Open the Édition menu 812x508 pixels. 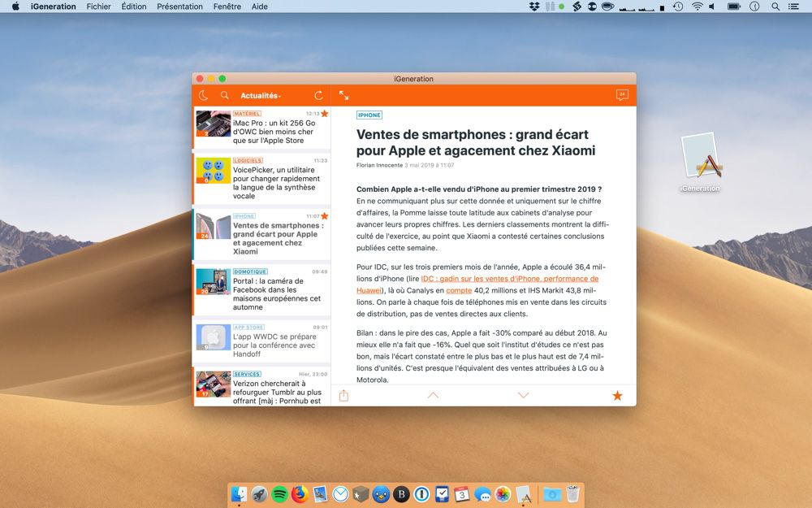click(x=134, y=7)
